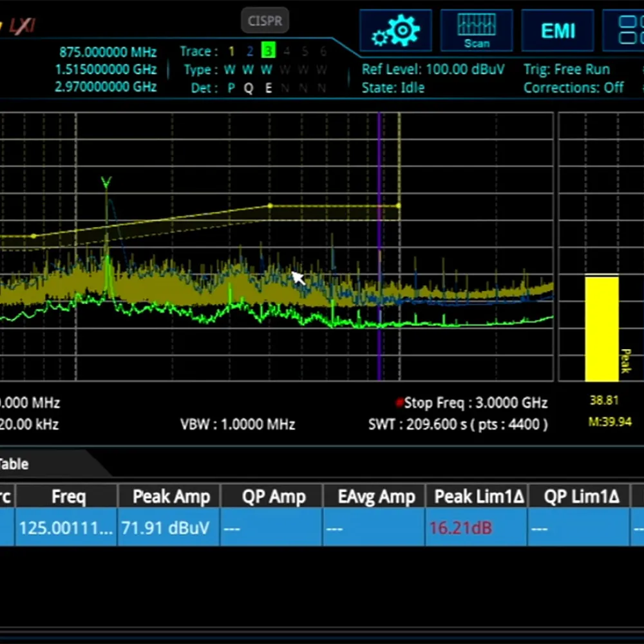Toggle the Corrections: Off setting
The width and height of the screenshot is (644, 644).
(x=573, y=88)
